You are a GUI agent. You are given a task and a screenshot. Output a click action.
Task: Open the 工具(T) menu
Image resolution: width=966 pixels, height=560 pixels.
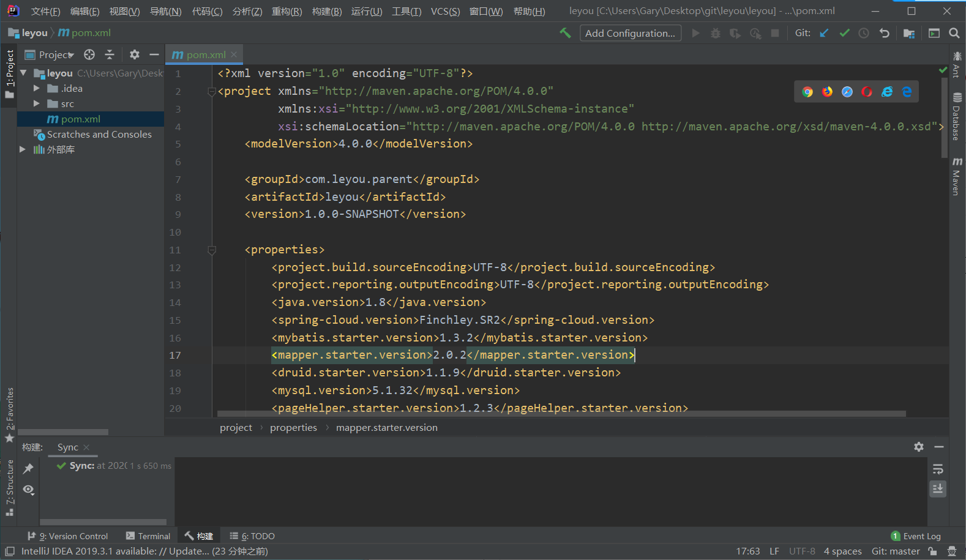pyautogui.click(x=406, y=12)
